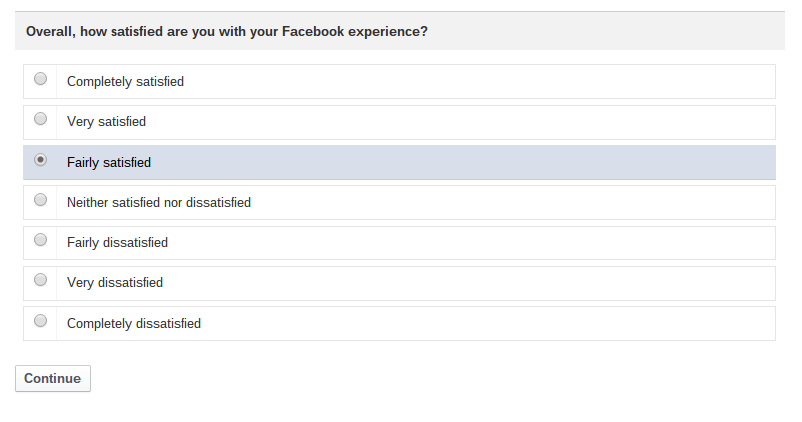802x422 pixels.
Task: Click the selected Fairly satisfied radio button
Action: (x=40, y=160)
